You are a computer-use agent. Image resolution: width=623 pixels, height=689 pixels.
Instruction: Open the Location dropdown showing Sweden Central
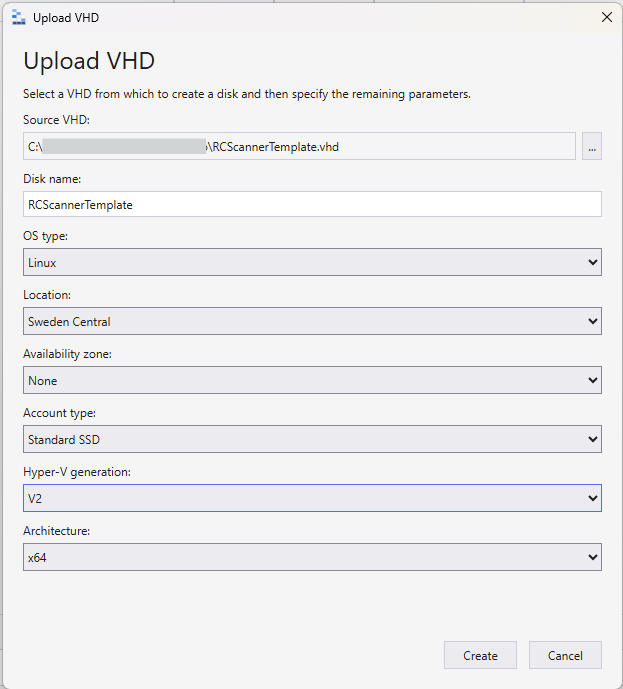tap(312, 321)
